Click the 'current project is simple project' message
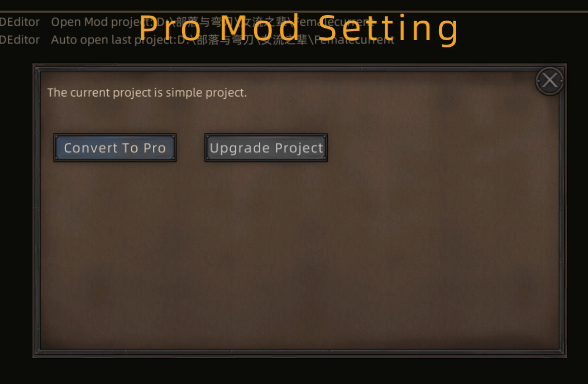 pos(147,93)
